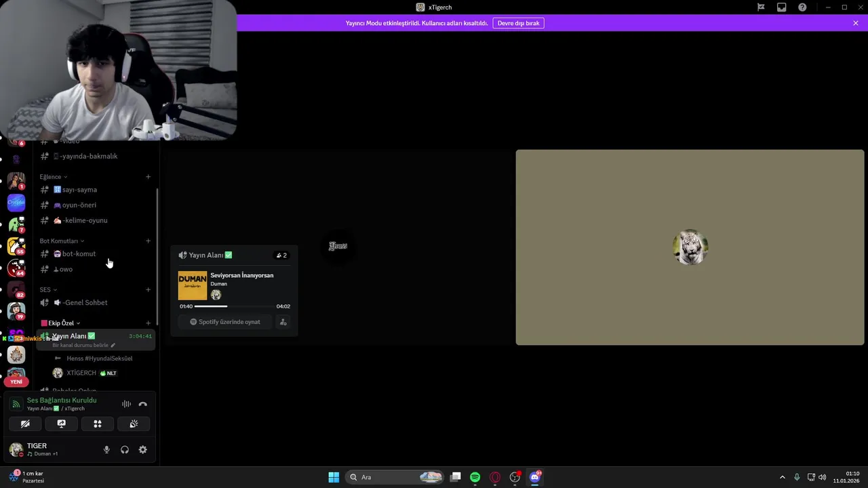Open the oyun-öneri channel

(95, 205)
